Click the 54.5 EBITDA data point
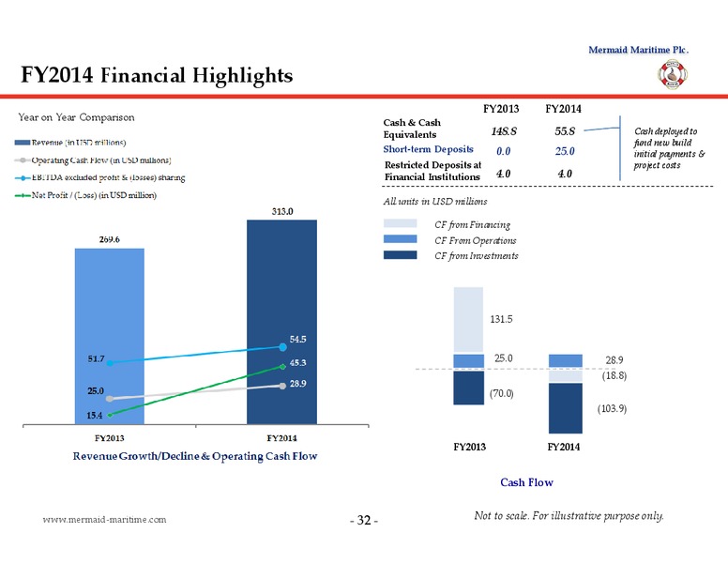Image resolution: width=728 pixels, height=563 pixels. coord(282,347)
